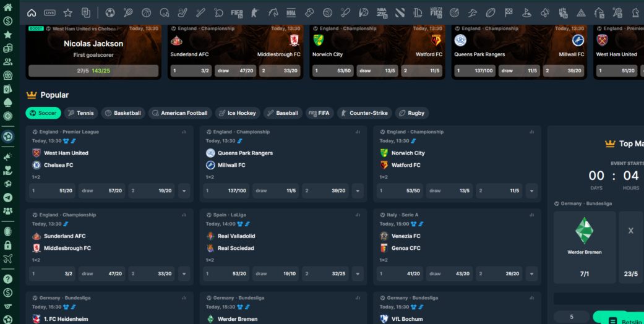Expand more markets for Norwich City vs Watford card

[531, 191]
